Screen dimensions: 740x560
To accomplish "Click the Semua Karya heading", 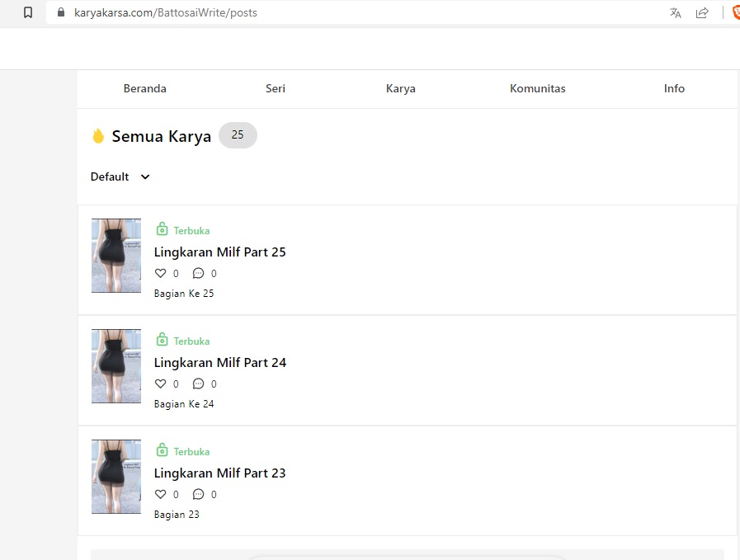I will pyautogui.click(x=162, y=136).
